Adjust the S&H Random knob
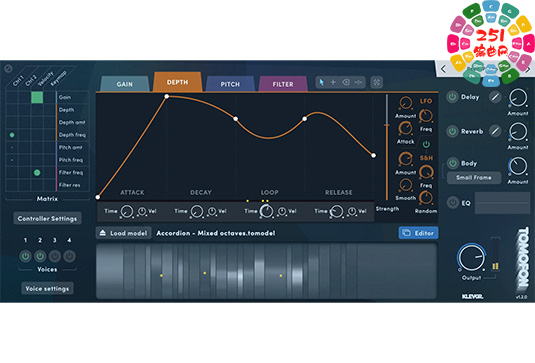The height and width of the screenshot is (363, 535). (x=426, y=198)
